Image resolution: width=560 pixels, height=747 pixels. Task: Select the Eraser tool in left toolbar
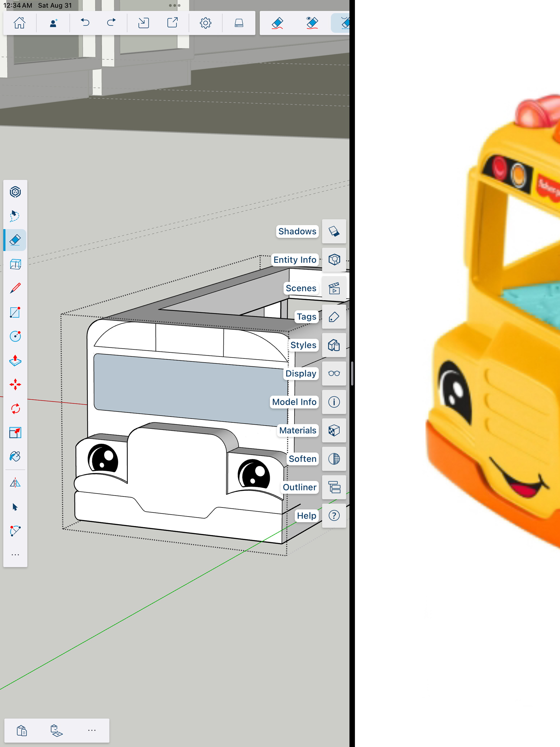(x=15, y=240)
